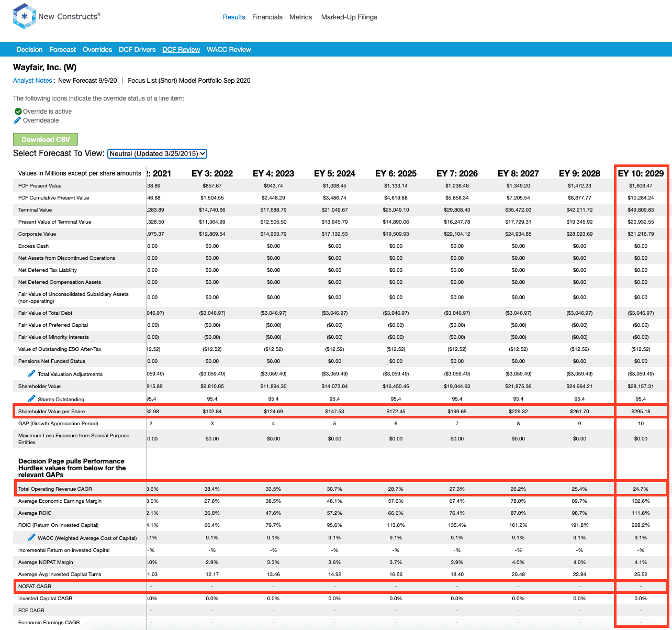
Task: Click the $10,284.24 cumulative present value cell
Action: (x=641, y=198)
